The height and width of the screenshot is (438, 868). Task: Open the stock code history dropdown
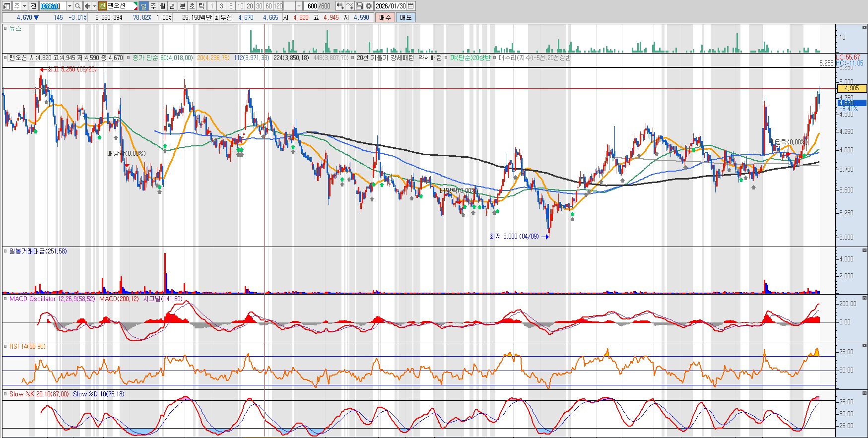(69, 6)
